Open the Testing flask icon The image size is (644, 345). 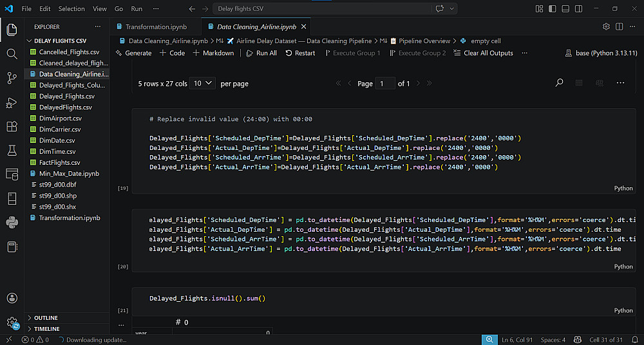coord(12,150)
